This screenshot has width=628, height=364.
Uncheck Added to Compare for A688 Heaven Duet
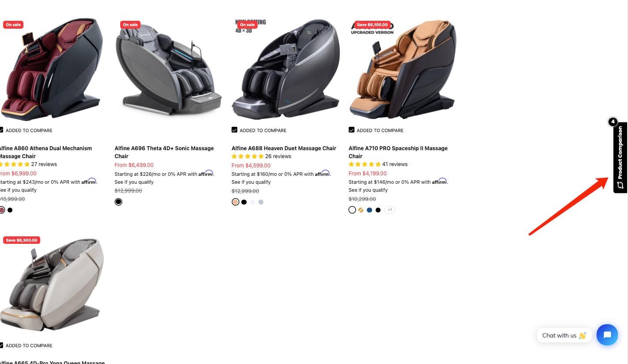click(x=234, y=130)
